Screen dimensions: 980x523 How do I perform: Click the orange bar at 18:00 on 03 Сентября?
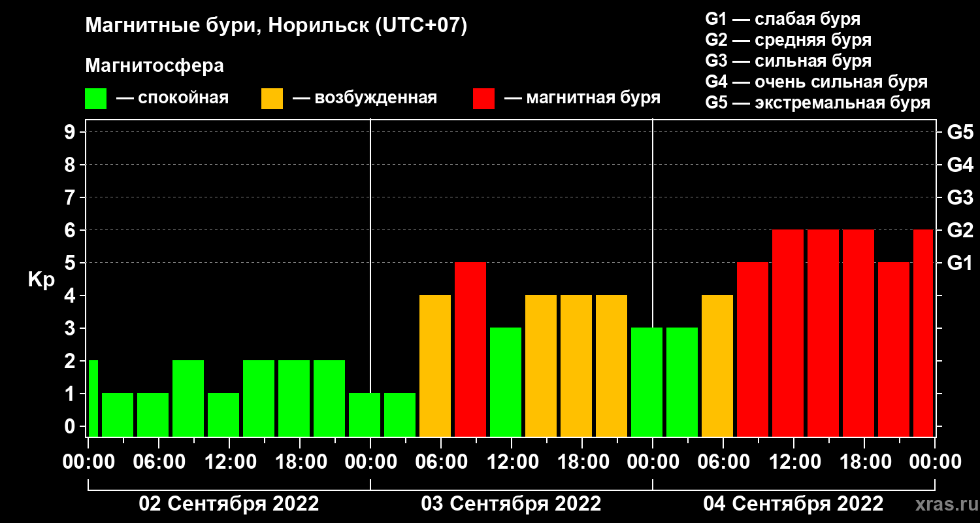click(x=576, y=365)
